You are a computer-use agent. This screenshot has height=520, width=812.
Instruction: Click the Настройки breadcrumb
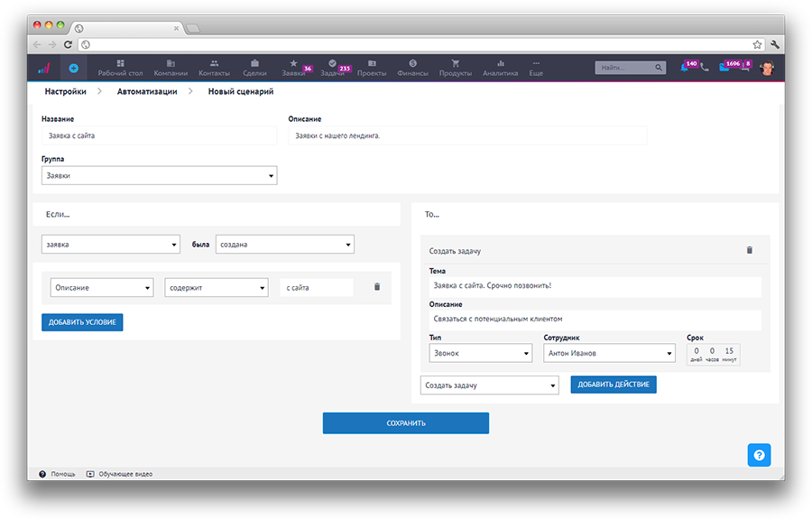(x=66, y=91)
